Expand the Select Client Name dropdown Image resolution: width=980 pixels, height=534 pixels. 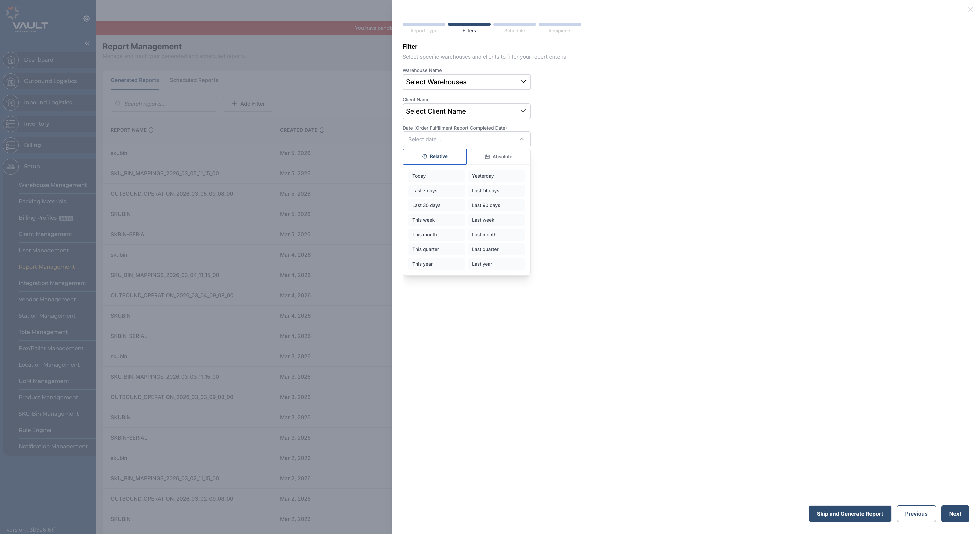point(466,111)
